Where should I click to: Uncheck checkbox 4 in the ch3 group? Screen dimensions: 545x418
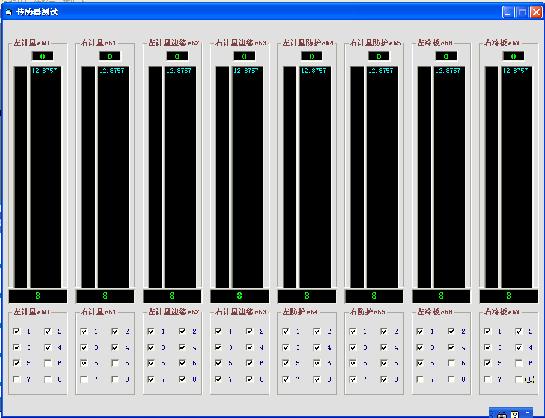click(250, 347)
